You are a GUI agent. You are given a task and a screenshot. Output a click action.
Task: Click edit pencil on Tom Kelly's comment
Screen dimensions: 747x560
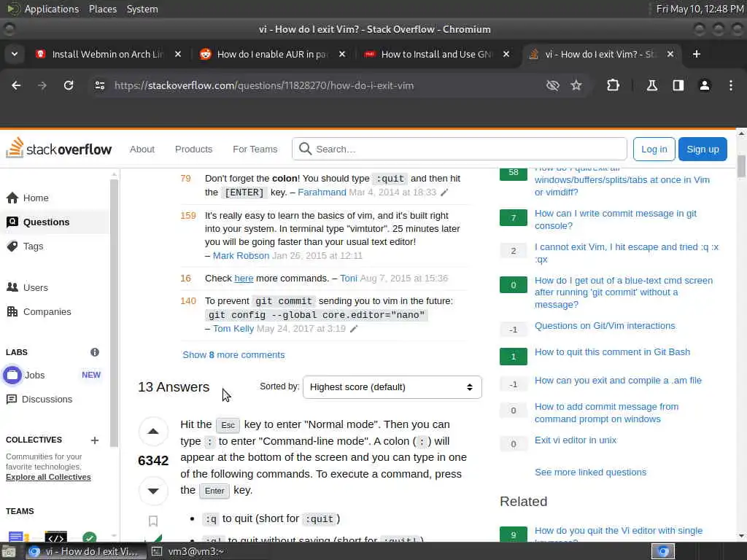pyautogui.click(x=354, y=329)
